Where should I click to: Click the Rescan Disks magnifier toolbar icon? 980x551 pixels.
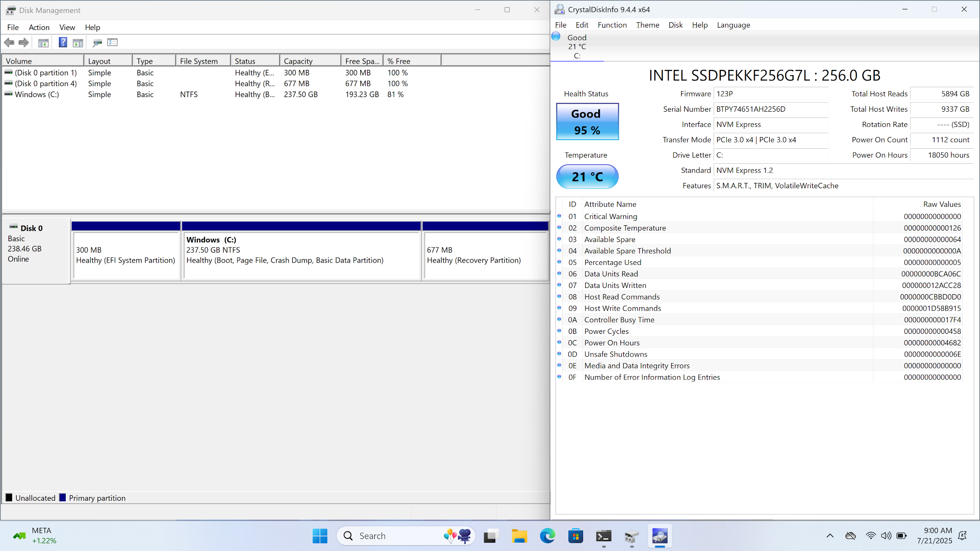click(97, 43)
